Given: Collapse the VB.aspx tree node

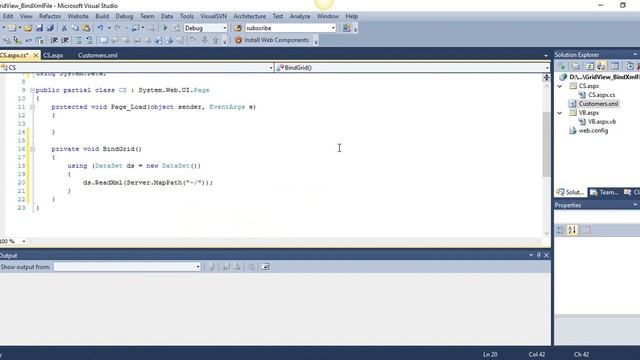Looking at the screenshot, I should [560, 113].
